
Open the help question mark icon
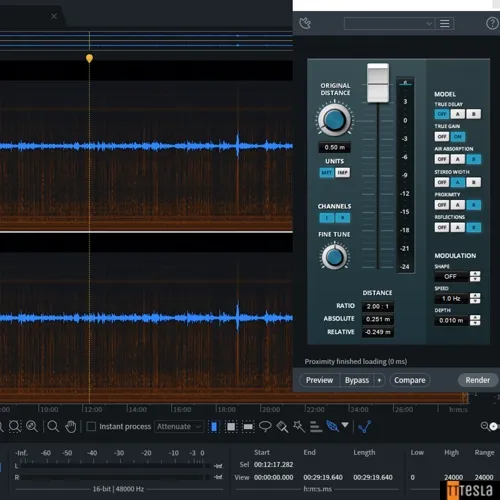point(492,24)
